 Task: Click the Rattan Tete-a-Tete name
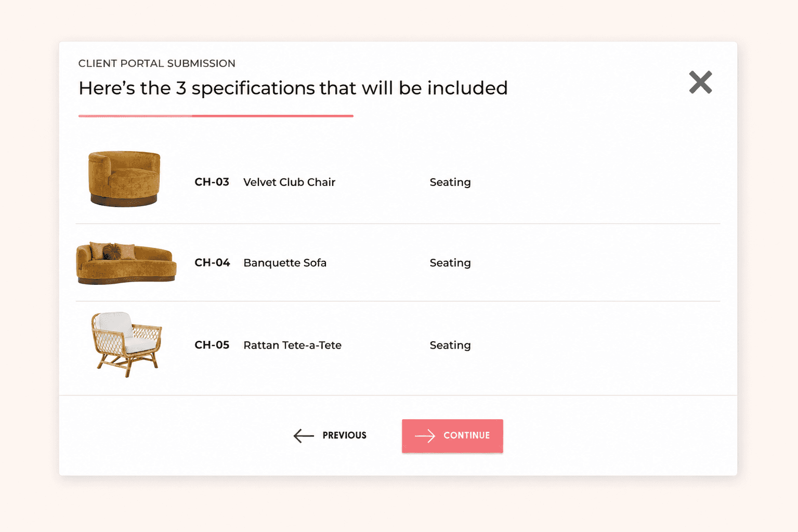pyautogui.click(x=292, y=345)
